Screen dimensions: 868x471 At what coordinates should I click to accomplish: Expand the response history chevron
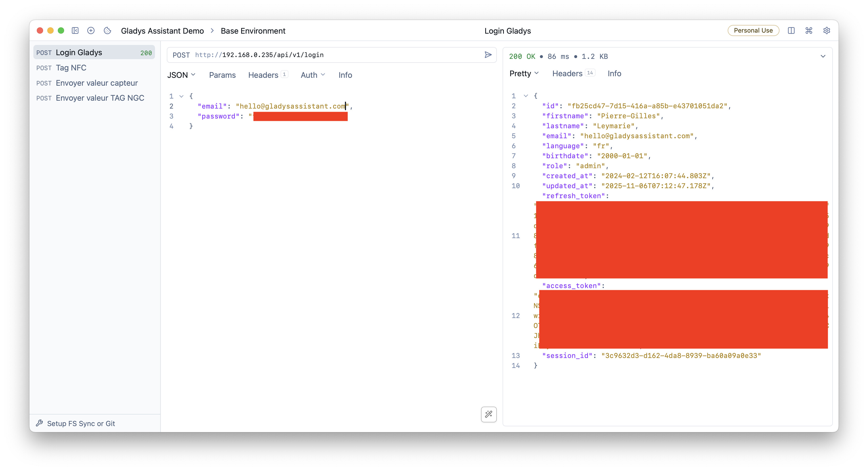(x=823, y=56)
